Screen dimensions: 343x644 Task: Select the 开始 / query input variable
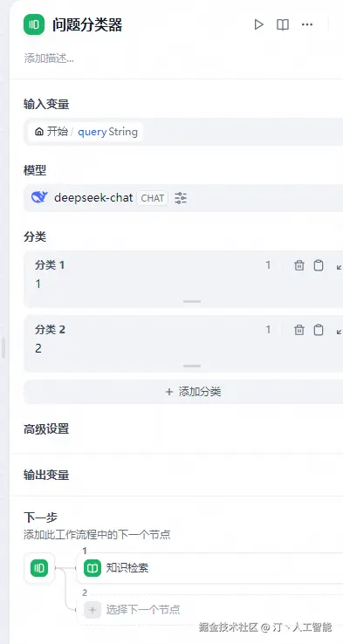86,132
